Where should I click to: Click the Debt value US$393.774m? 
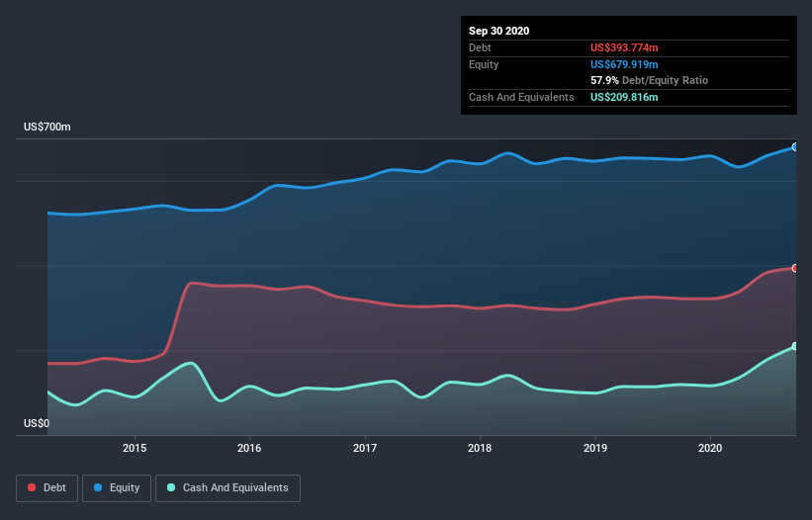click(624, 47)
